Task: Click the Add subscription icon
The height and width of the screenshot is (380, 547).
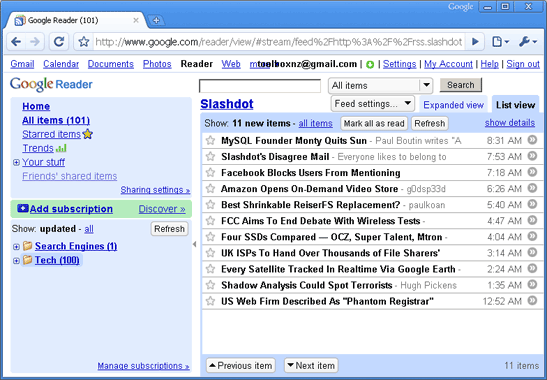Action: pos(23,208)
